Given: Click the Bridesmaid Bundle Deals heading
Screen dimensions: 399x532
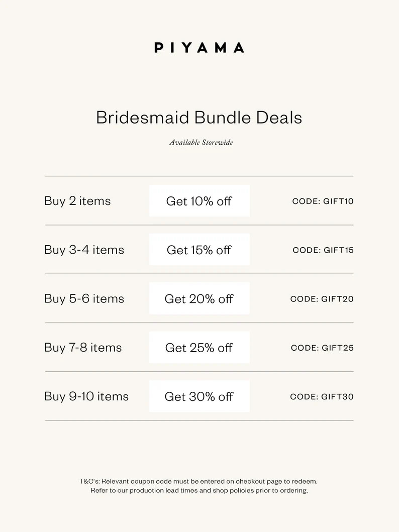Looking at the screenshot, I should click(199, 118).
